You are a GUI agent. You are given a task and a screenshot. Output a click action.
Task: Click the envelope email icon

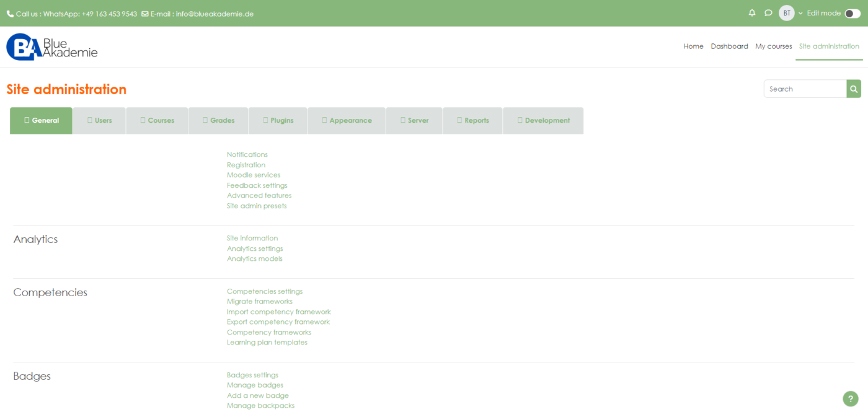point(145,14)
